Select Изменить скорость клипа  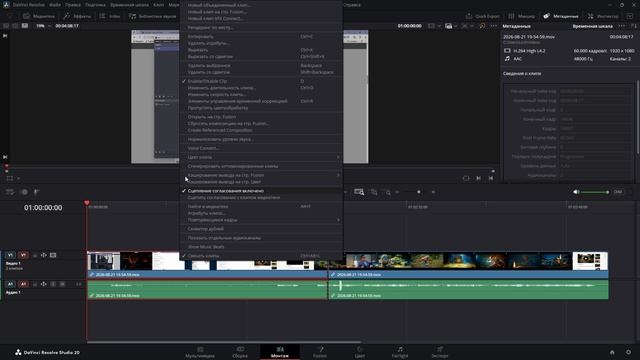tap(261, 94)
